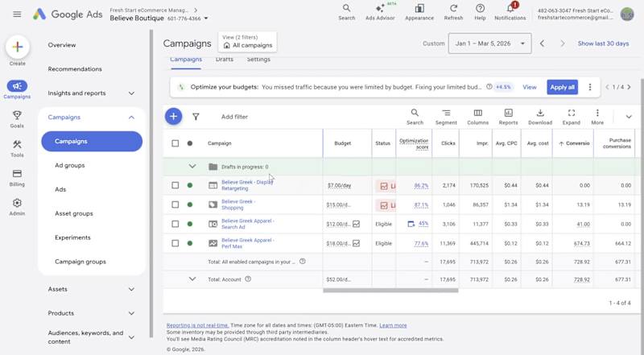Click the Add filter field

point(234,117)
